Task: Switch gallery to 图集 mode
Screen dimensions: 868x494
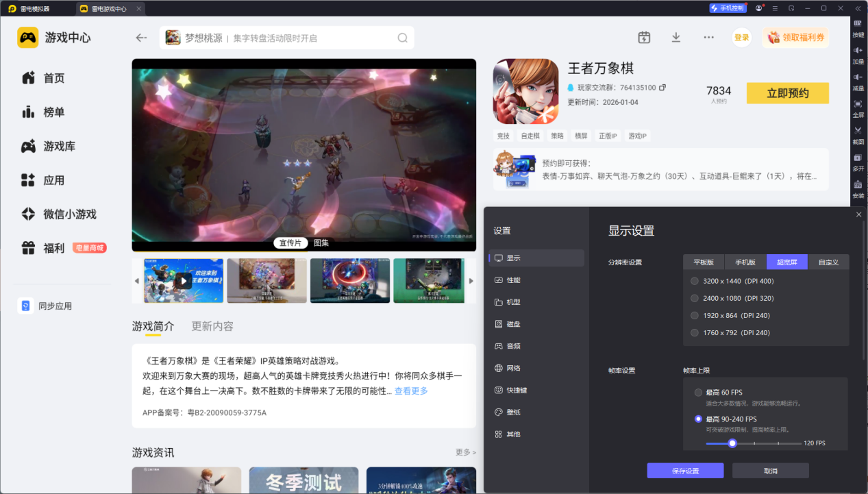Action: [321, 243]
